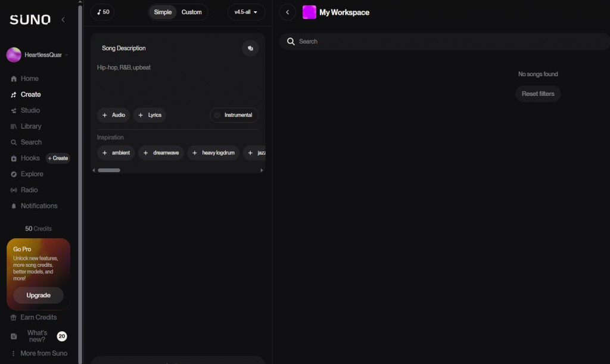Click the Explore compass icon
The image size is (610, 364).
[14, 175]
